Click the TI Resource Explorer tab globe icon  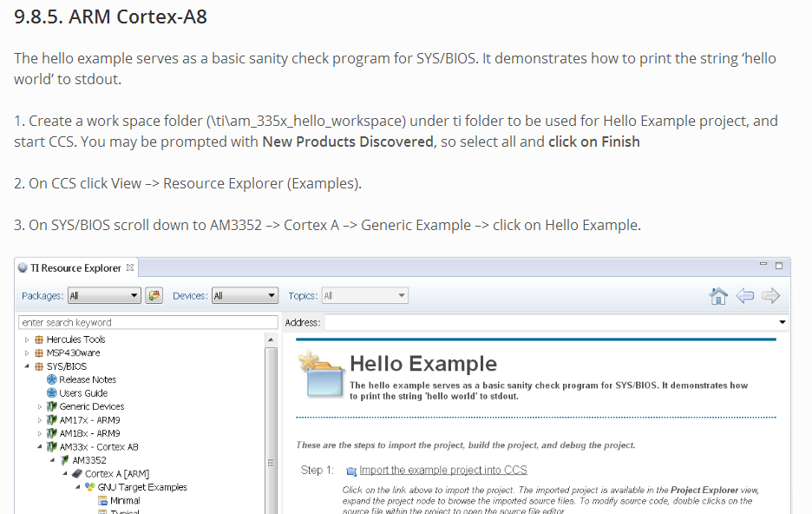[23, 267]
